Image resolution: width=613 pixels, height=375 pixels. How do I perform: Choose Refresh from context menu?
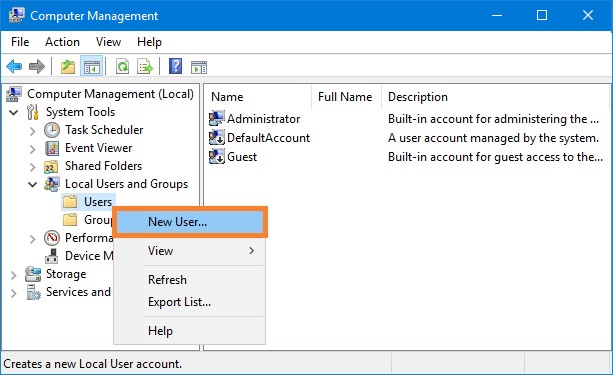[x=190, y=280]
